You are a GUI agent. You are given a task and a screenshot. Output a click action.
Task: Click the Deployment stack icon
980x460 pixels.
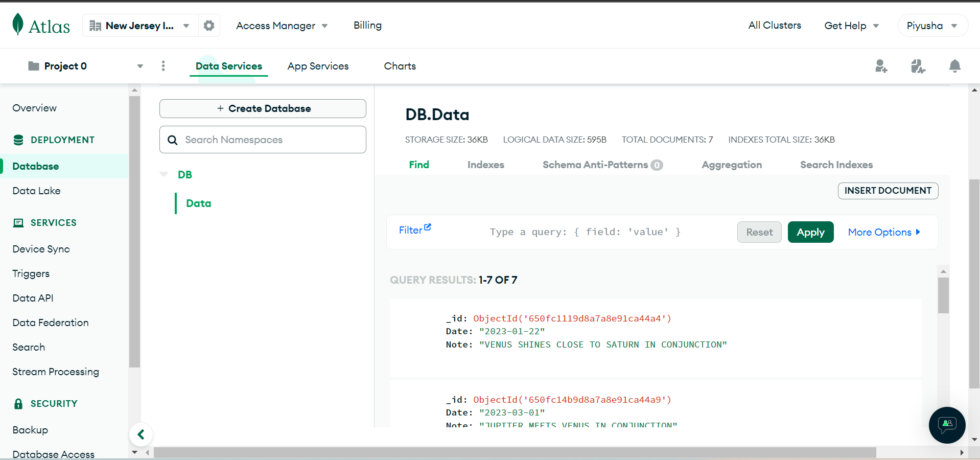click(x=18, y=140)
